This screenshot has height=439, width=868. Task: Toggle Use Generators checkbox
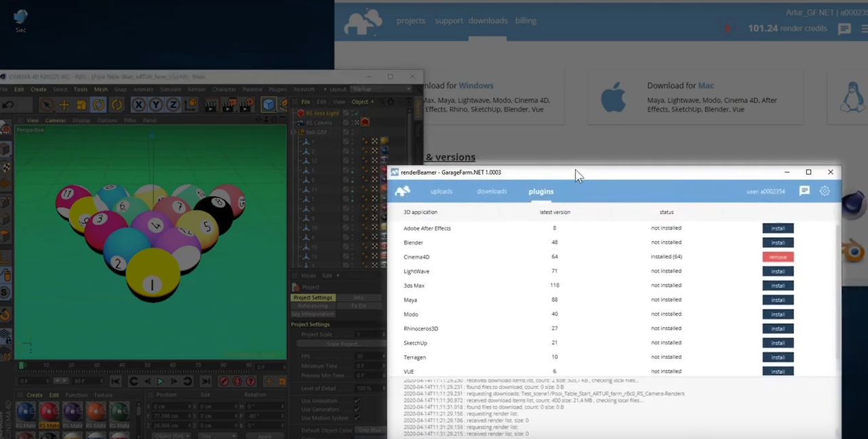[357, 409]
